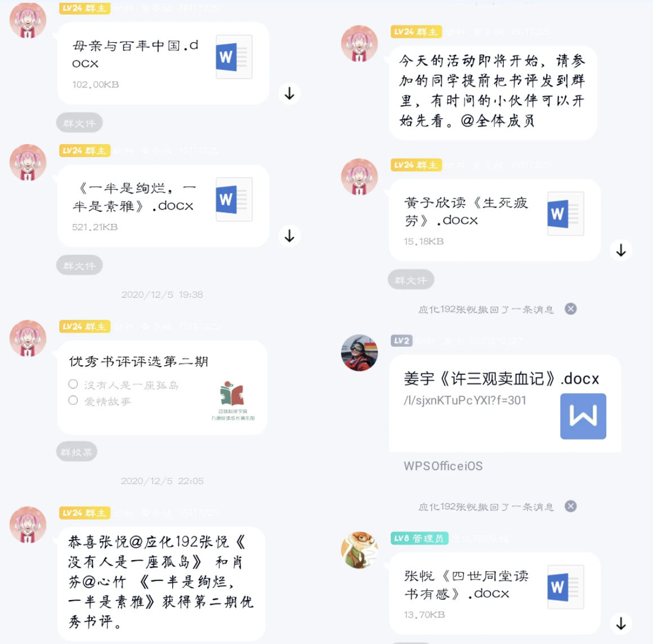Select poll option 爱情故事

tap(73, 400)
